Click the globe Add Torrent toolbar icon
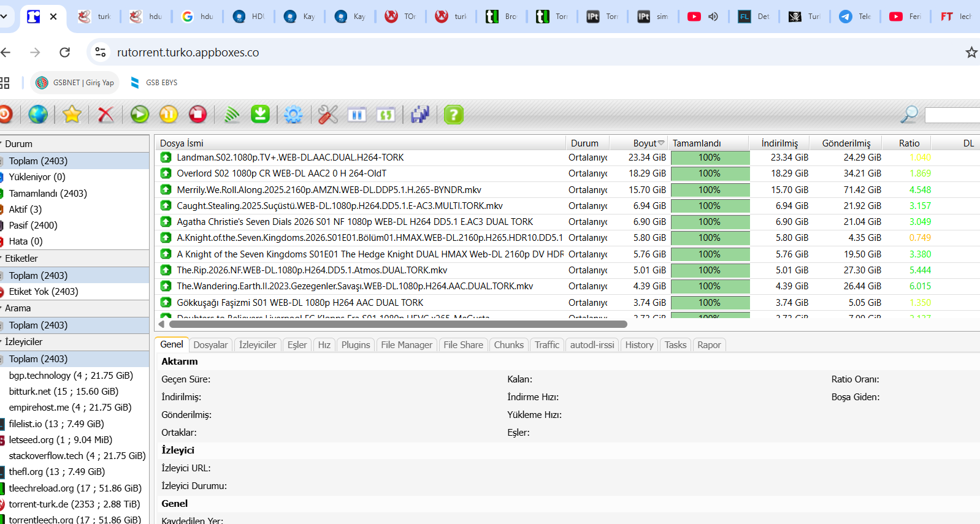 click(x=37, y=115)
